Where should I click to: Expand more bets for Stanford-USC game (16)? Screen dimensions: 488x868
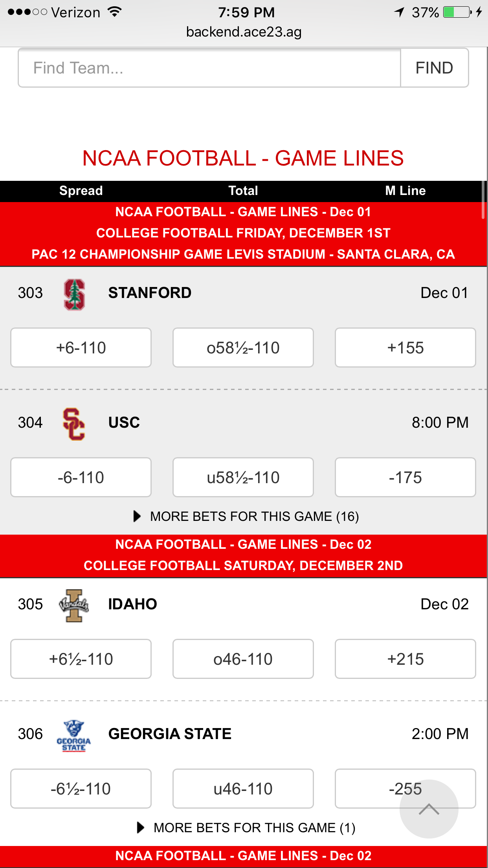(x=246, y=516)
